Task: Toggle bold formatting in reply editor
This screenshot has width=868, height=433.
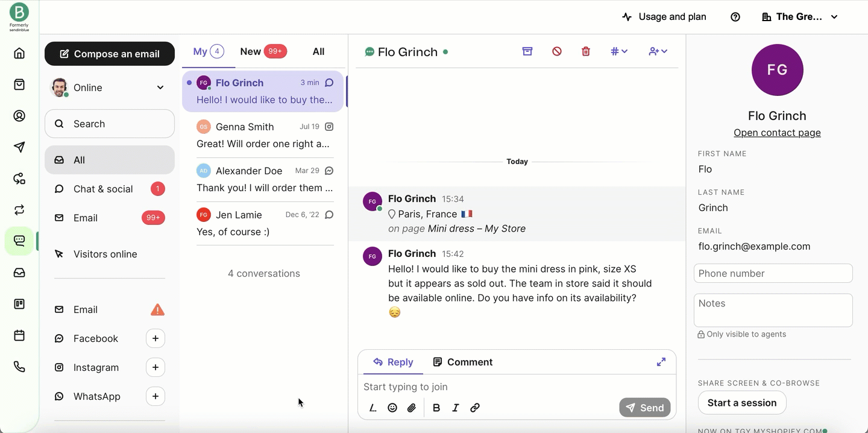Action: click(x=436, y=408)
